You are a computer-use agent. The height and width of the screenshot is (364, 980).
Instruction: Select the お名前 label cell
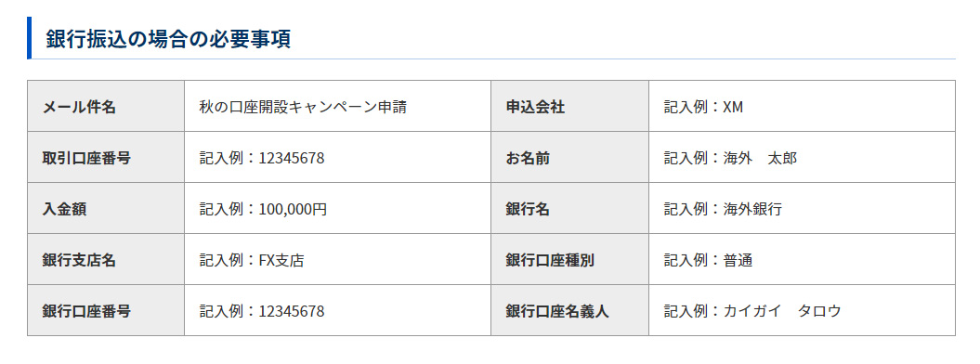570,157
